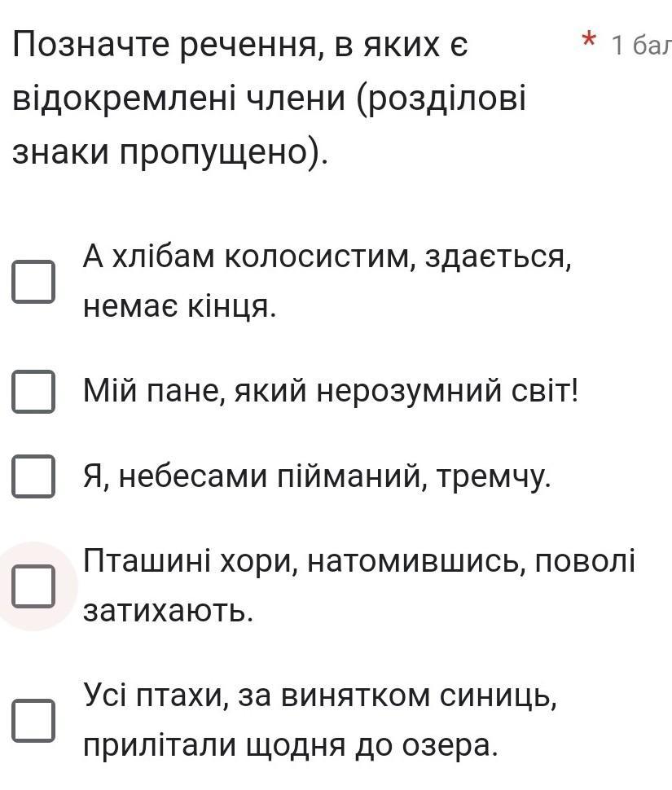Image resolution: width=672 pixels, height=790 pixels.
Task: Click the word 'затихають.' in fourth option
Action: [x=168, y=611]
